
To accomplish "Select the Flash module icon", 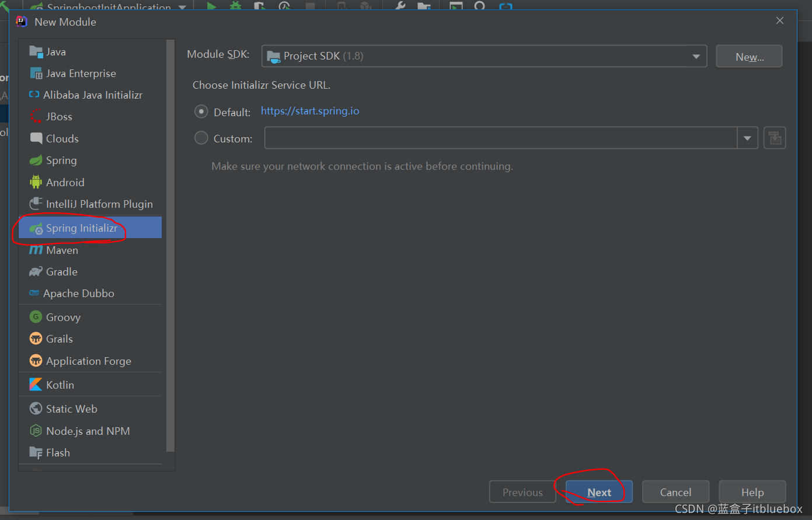I will click(36, 452).
